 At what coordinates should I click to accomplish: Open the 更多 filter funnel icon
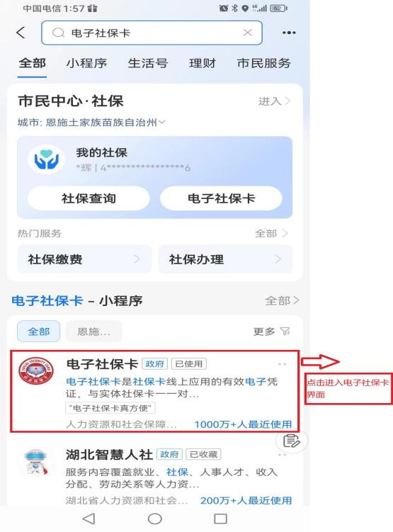pos(285,331)
